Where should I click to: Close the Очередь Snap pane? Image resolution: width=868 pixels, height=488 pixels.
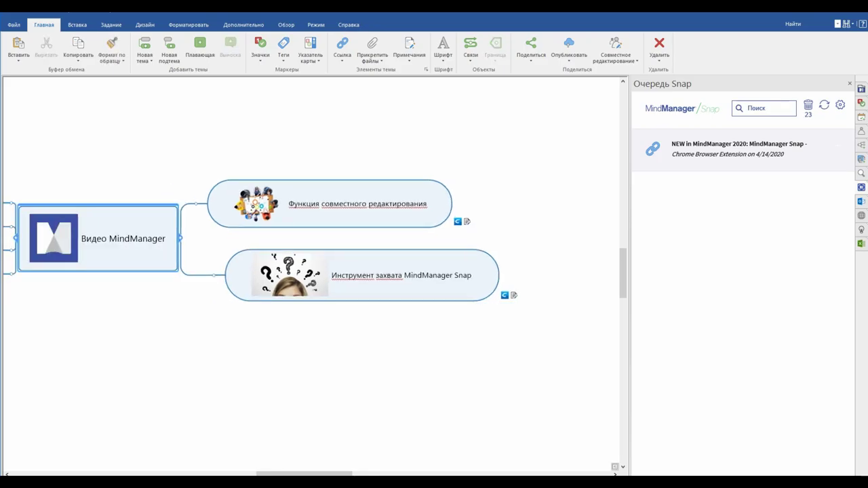(850, 83)
